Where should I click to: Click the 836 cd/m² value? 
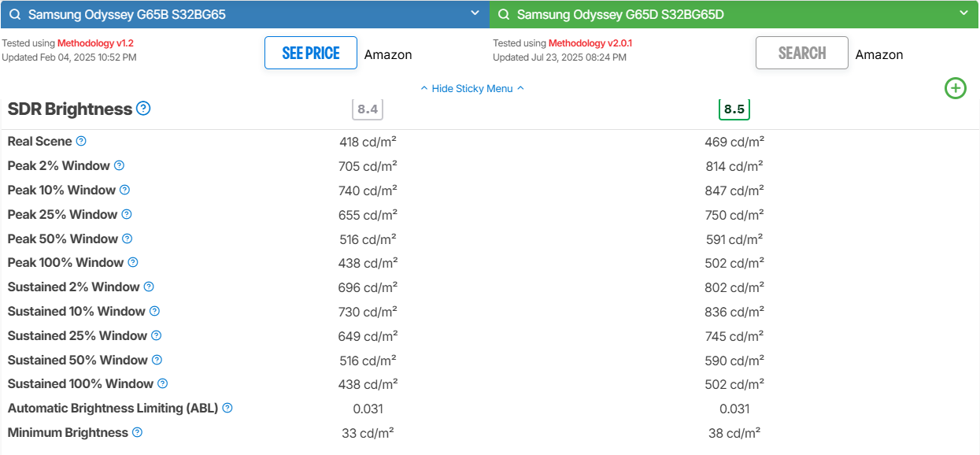point(734,312)
